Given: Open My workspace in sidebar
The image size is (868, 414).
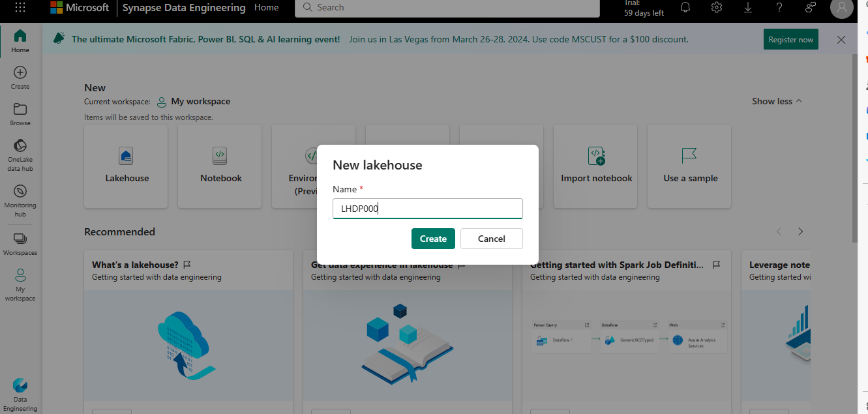Looking at the screenshot, I should tap(20, 284).
